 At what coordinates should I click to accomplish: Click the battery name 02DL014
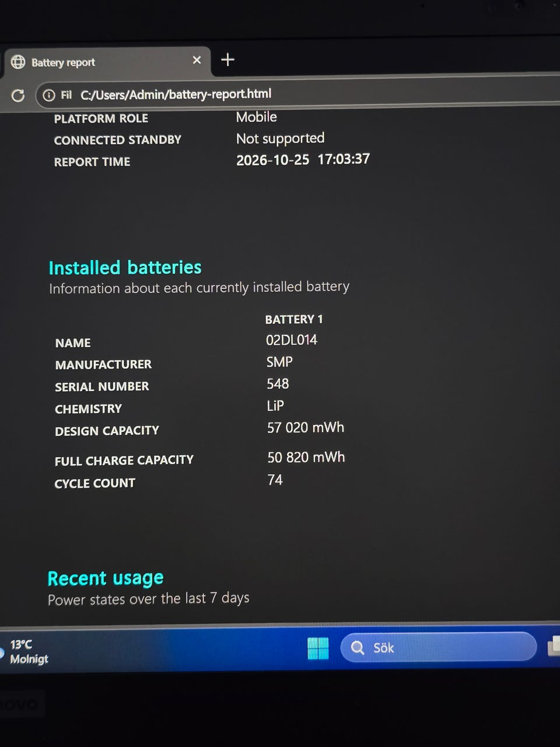point(292,340)
